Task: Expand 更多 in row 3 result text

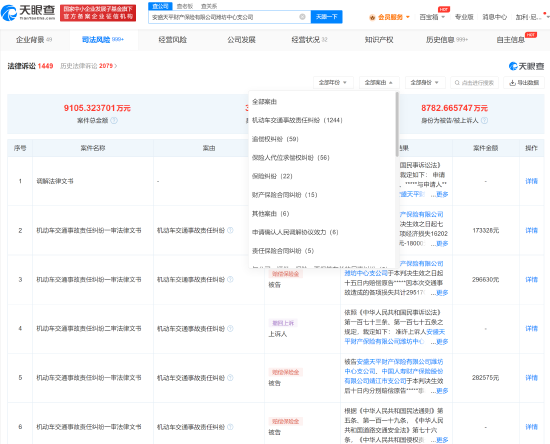Action: (x=442, y=292)
